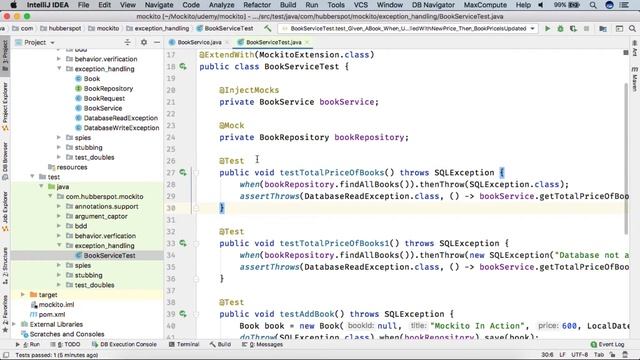Open the Event Log
Screen dimensions: 640x360
pos(607,344)
